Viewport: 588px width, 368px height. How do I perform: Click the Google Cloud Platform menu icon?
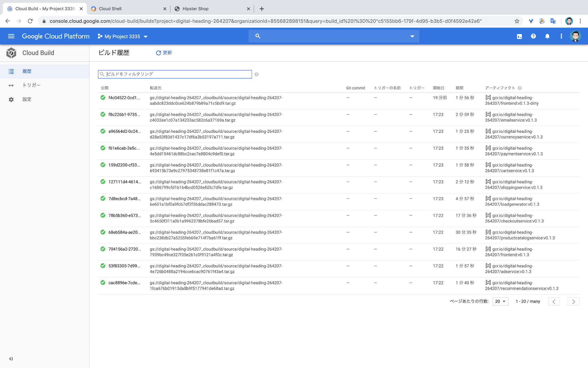11,36
